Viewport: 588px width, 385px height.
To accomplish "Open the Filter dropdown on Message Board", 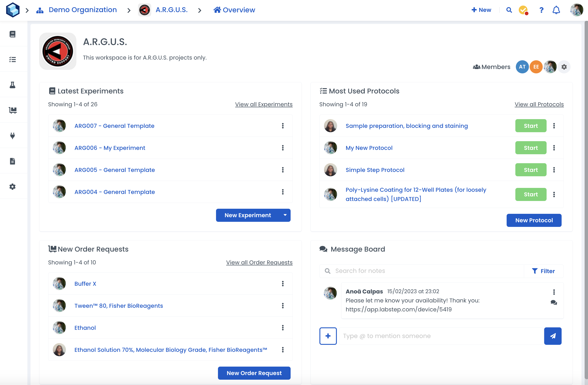I will (x=543, y=271).
